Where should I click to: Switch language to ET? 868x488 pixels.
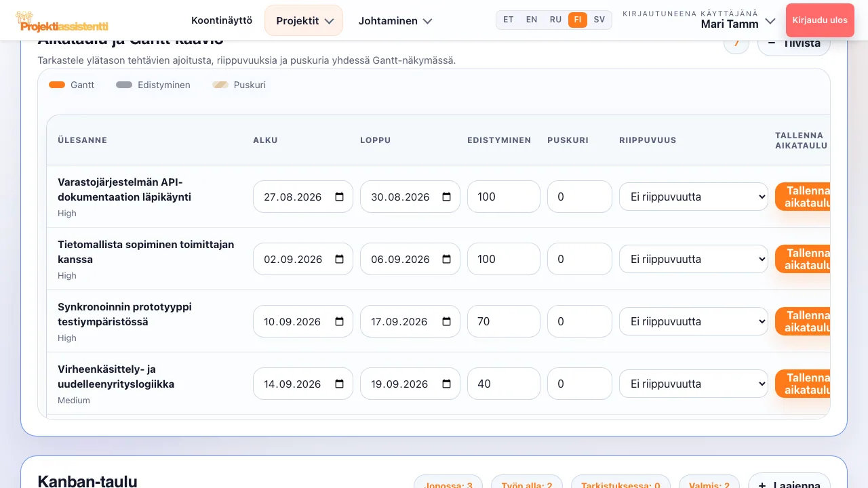point(509,20)
